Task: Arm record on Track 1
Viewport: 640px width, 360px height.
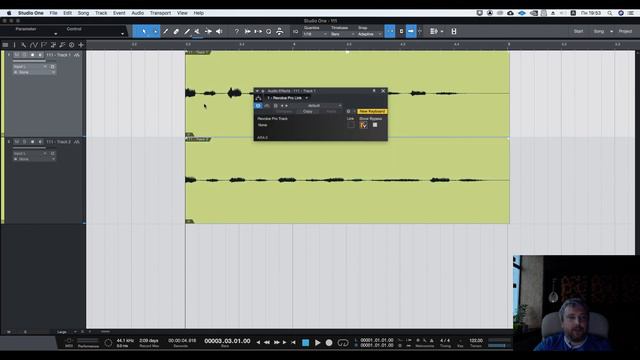Action: pyautogui.click(x=32, y=55)
